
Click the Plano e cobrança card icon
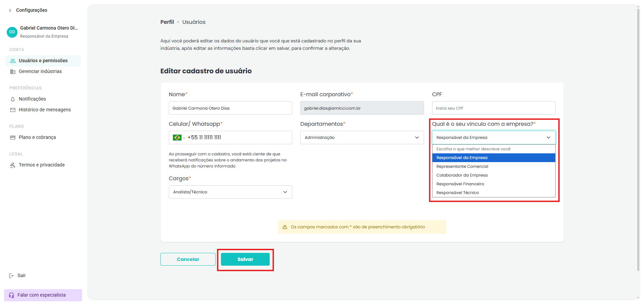[x=13, y=138]
